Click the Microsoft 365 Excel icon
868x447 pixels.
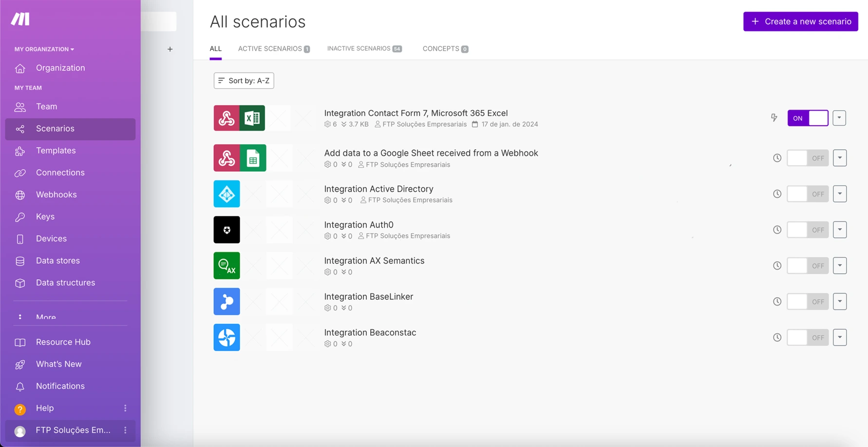click(x=252, y=118)
